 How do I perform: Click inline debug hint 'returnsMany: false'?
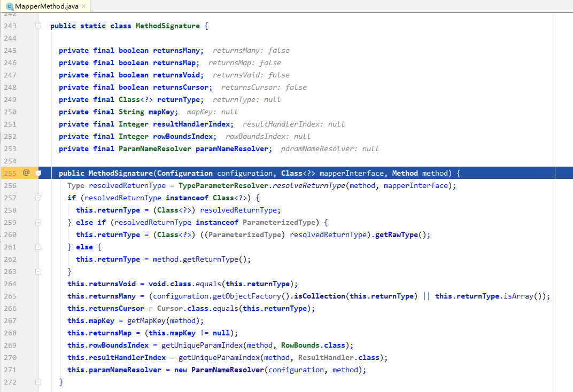251,50
